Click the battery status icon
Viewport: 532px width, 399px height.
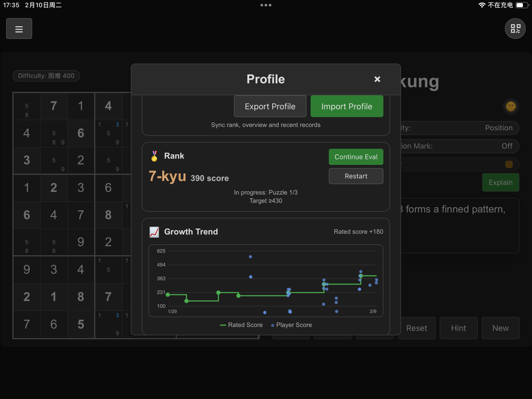(x=522, y=5)
